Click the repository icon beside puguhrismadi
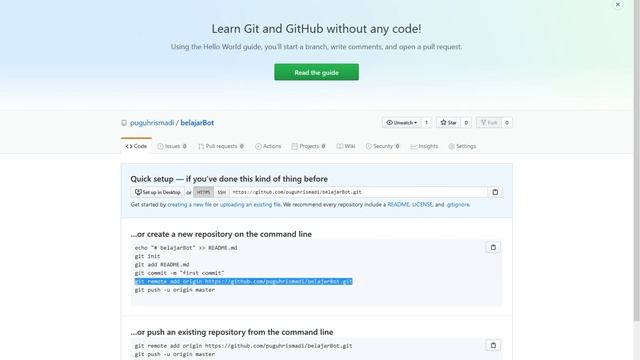Image resolution: width=640 pixels, height=360 pixels. (124, 123)
